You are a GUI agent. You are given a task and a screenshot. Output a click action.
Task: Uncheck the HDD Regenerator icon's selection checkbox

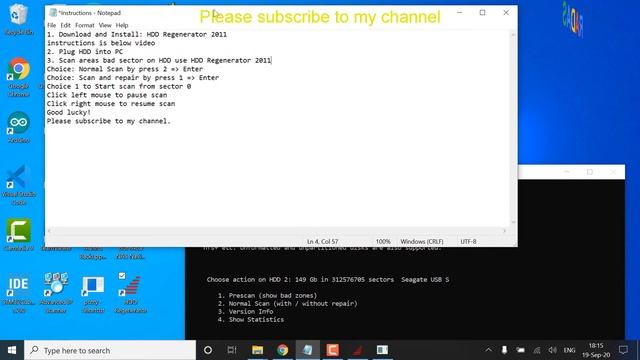coord(122,276)
